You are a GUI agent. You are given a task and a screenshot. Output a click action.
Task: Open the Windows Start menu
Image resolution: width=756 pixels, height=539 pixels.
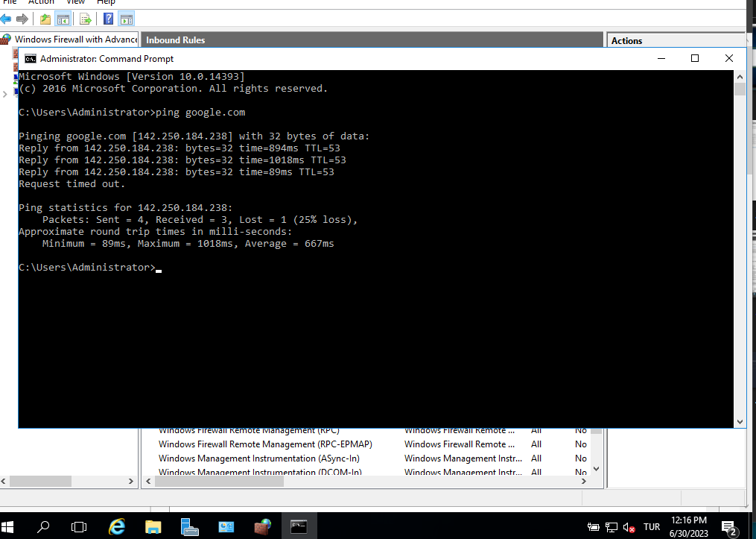[13, 526]
